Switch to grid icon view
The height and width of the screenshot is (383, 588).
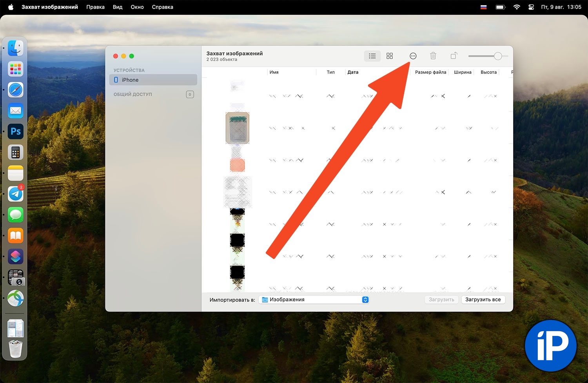[390, 56]
